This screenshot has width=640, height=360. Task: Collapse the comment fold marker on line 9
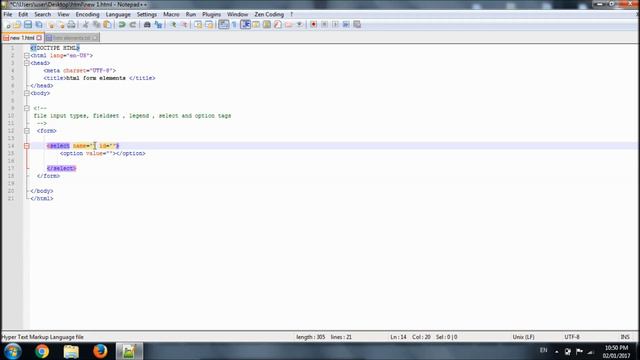pos(27,108)
